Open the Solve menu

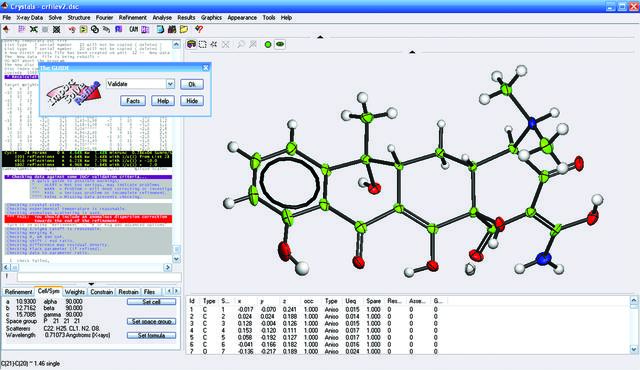[x=55, y=18]
